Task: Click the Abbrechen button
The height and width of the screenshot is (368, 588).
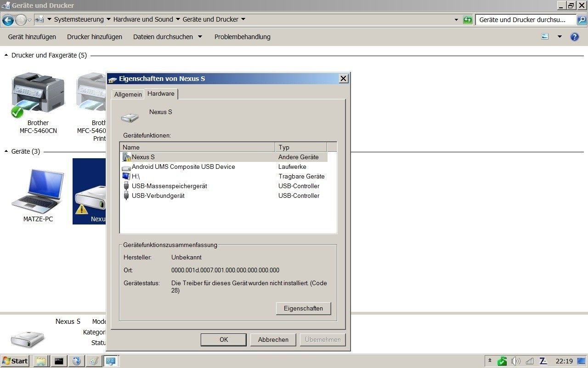Action: [x=273, y=339]
